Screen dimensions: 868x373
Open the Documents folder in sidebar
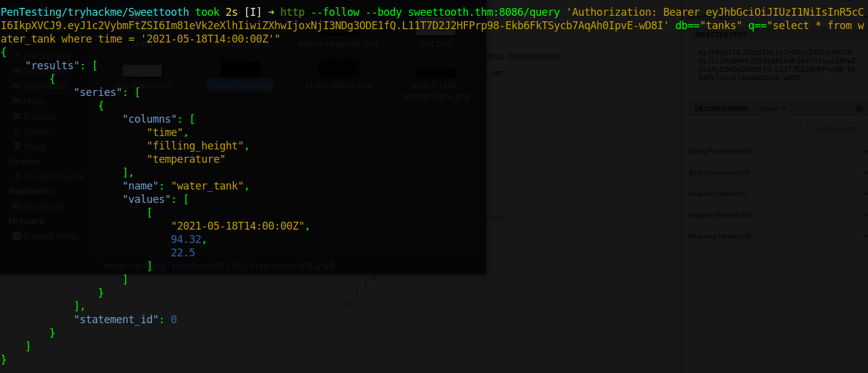(x=46, y=70)
